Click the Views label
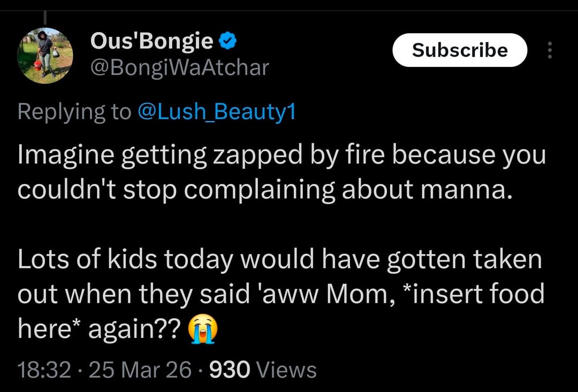The image size is (578, 392). click(286, 370)
